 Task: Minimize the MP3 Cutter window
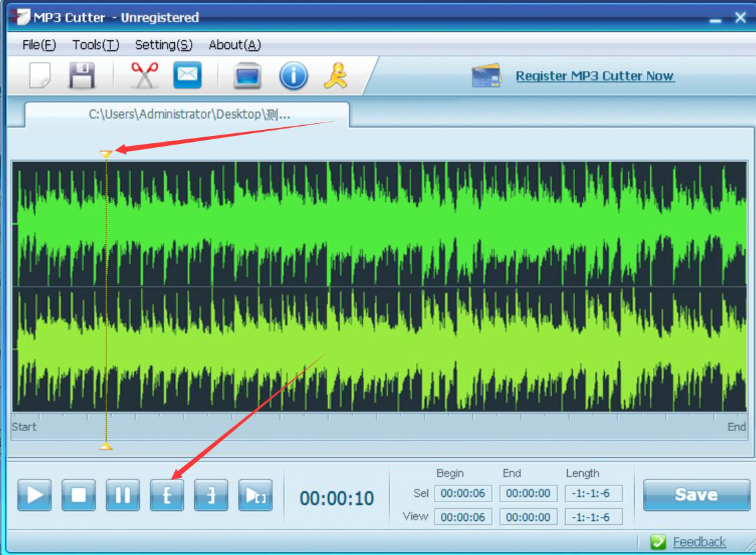(716, 19)
